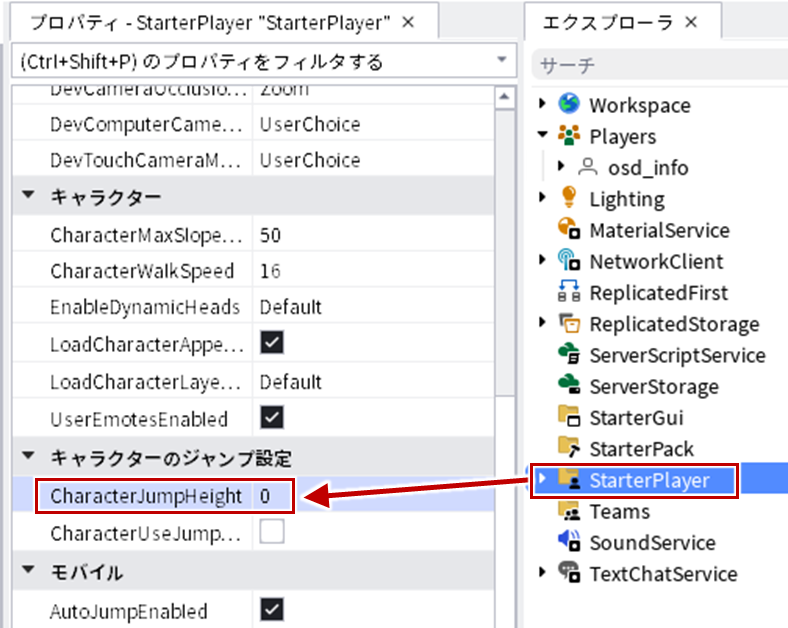Click the property filter input field

[x=264, y=61]
